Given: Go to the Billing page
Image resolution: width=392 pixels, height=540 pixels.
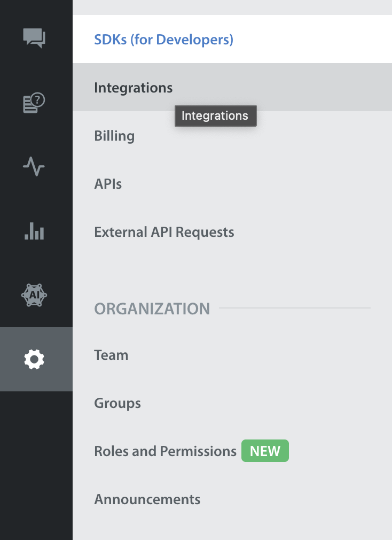Looking at the screenshot, I should pos(232,135).
